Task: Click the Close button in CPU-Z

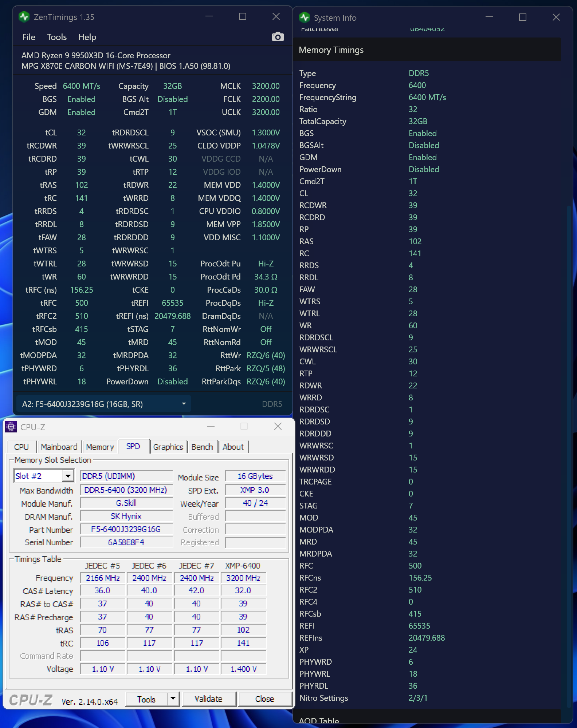Action: click(x=265, y=699)
